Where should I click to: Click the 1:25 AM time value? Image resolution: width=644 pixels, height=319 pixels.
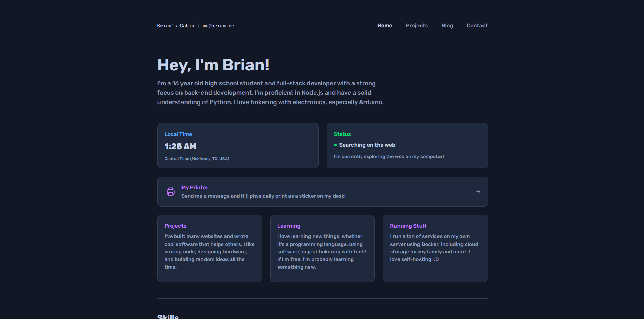[180, 146]
